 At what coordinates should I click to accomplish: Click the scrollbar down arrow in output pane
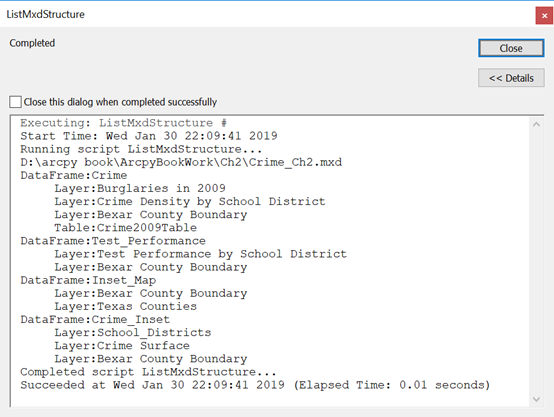[536, 399]
